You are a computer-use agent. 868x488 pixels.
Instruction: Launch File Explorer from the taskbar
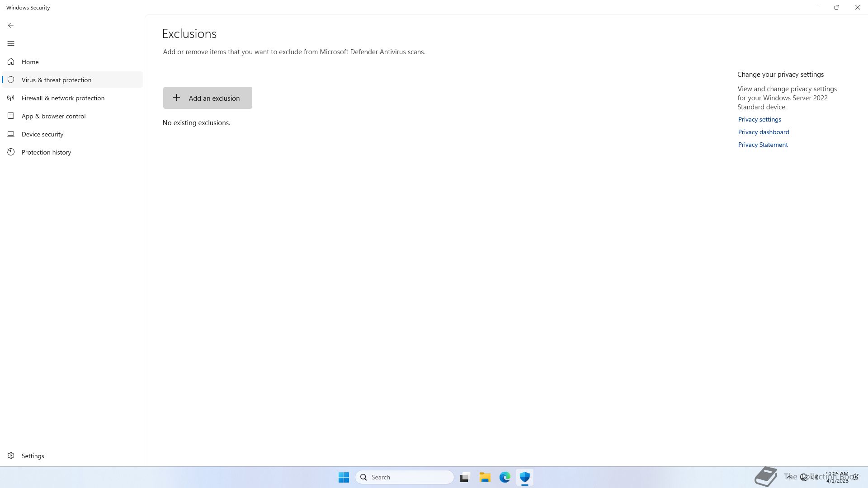tap(485, 477)
